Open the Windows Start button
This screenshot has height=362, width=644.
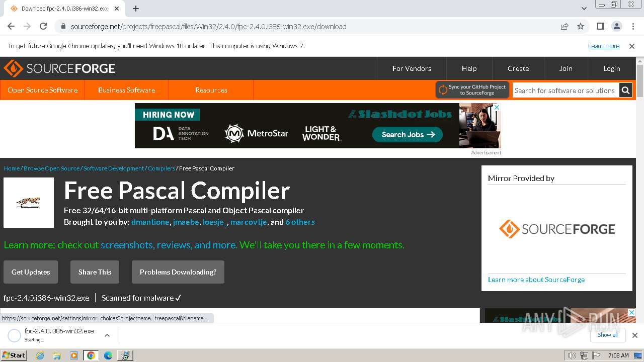click(x=14, y=355)
